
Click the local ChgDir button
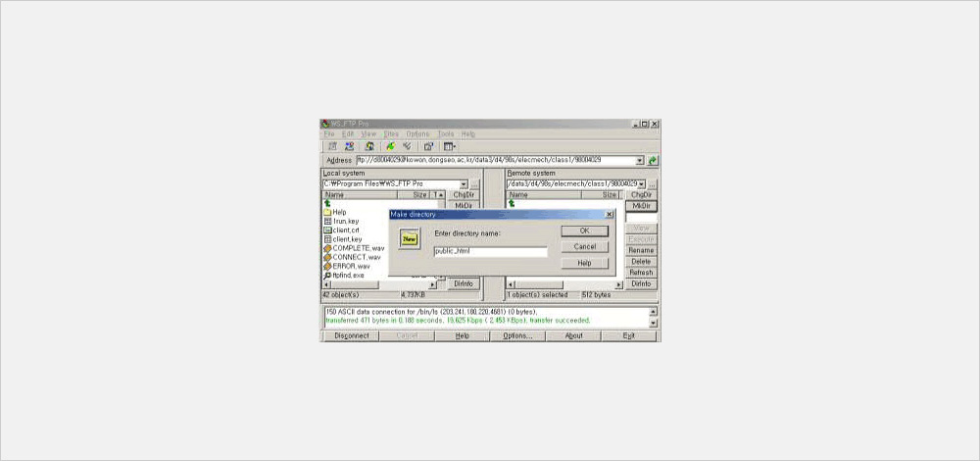pyautogui.click(x=465, y=195)
